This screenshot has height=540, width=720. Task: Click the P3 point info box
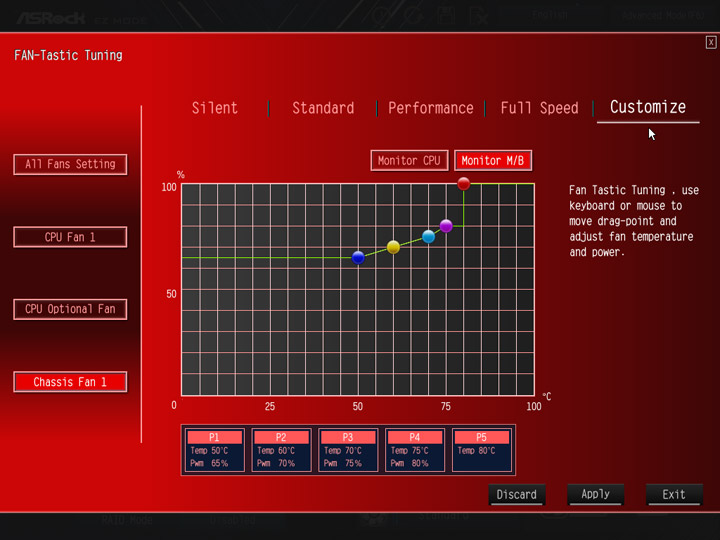pyautogui.click(x=348, y=450)
